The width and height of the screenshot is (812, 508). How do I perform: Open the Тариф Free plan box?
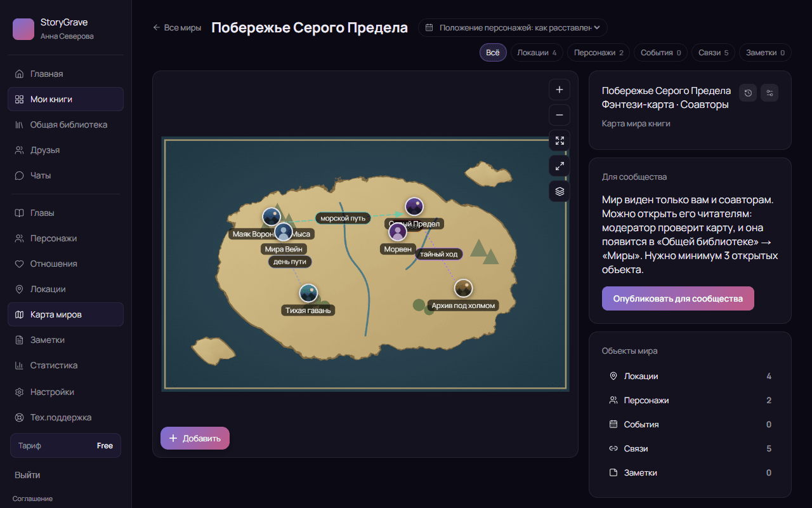(65, 446)
